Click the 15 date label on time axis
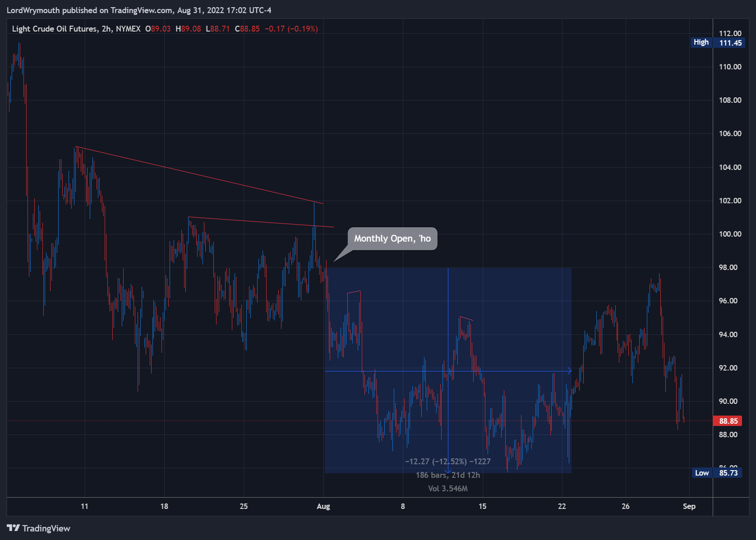 [483, 506]
